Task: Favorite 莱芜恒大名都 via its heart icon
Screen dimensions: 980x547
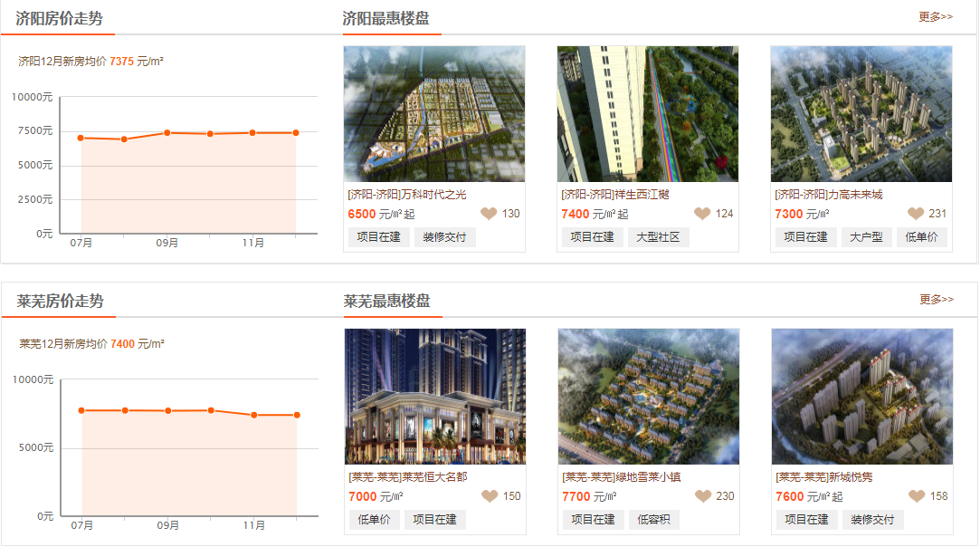Action: [x=488, y=495]
